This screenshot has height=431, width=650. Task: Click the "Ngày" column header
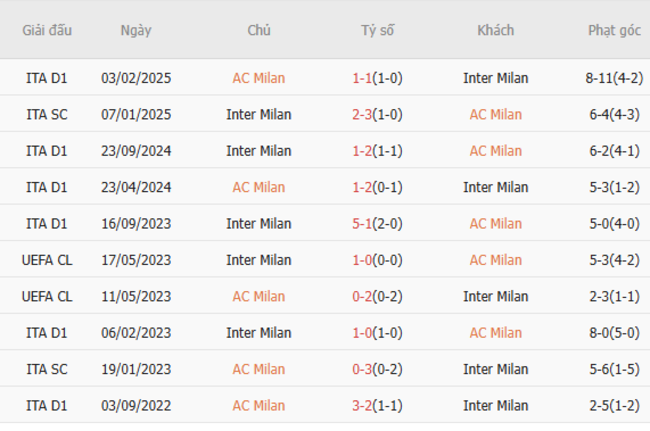136,30
